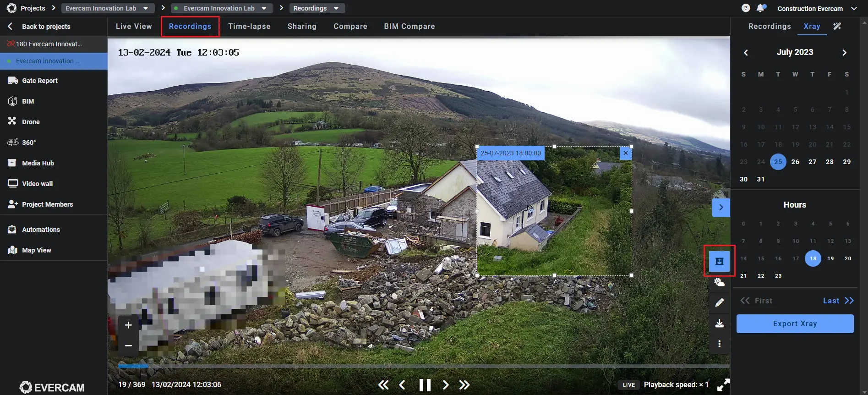868x395 pixels.
Task: Jump forward with the double right arrows
Action: coord(464,385)
